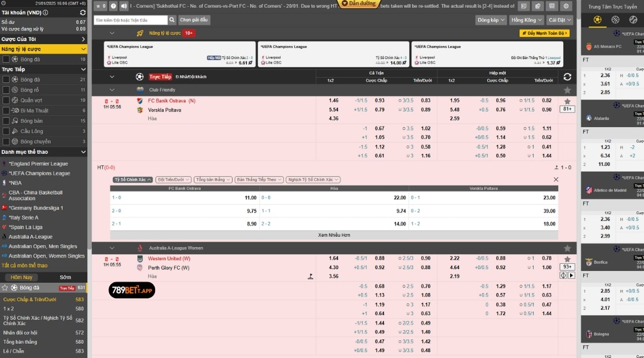Open England Premier League in sidebar

click(x=38, y=164)
